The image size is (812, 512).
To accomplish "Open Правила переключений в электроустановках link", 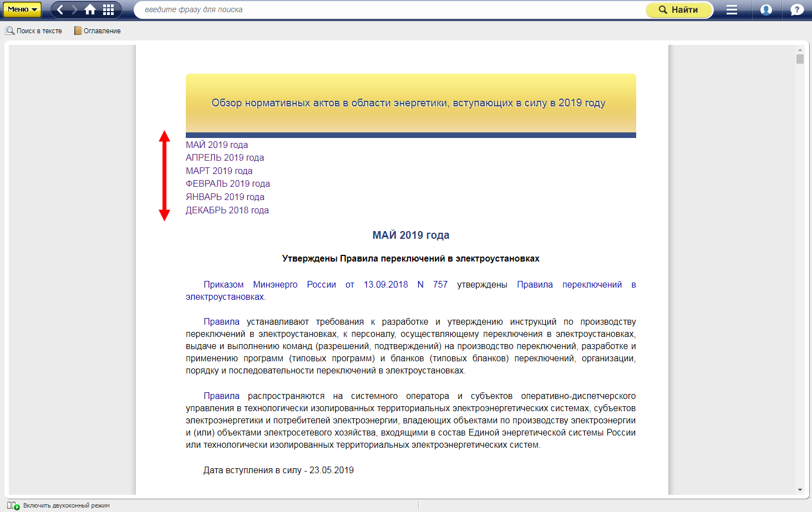I will pos(576,285).
